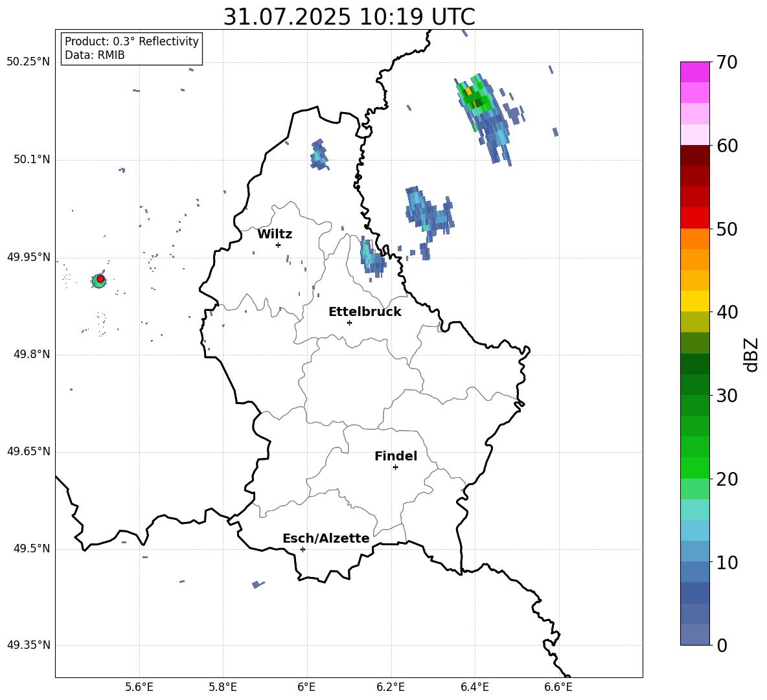The image size is (767, 700).
Task: Click the 49.8°N latitude label
Action: click(x=32, y=354)
